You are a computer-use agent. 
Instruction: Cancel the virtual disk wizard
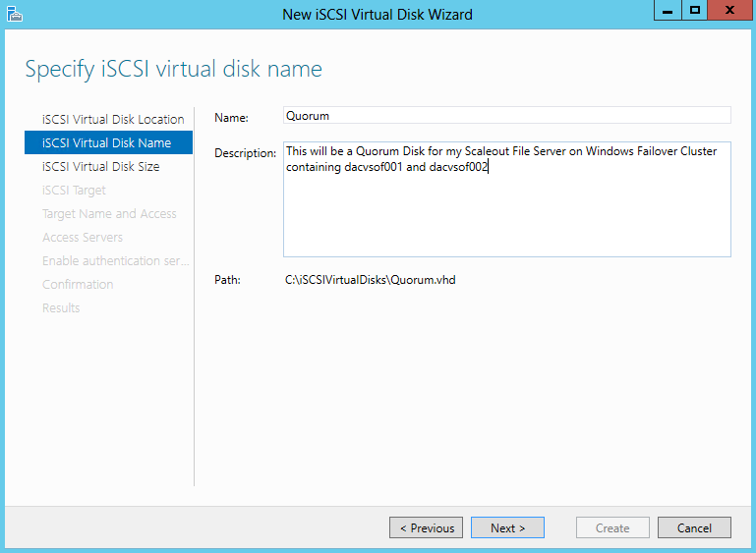pos(694,527)
